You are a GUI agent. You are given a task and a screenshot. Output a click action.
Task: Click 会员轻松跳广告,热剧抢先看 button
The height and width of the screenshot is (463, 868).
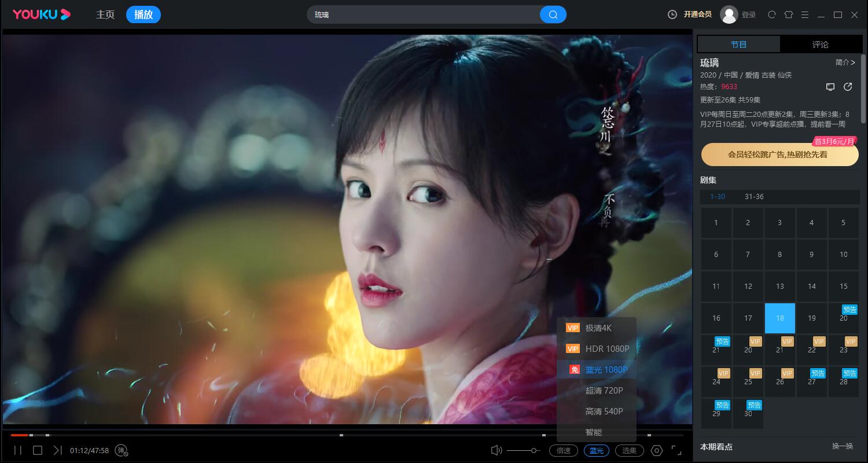[x=780, y=155]
